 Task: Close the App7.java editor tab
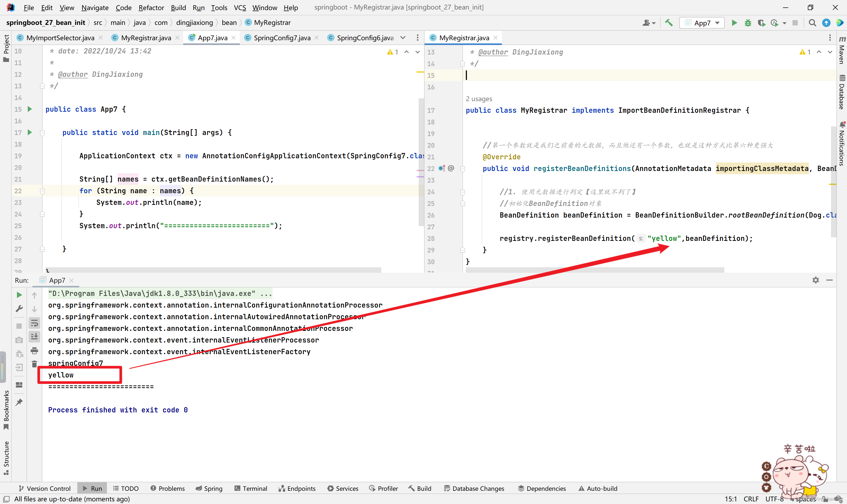(x=234, y=38)
